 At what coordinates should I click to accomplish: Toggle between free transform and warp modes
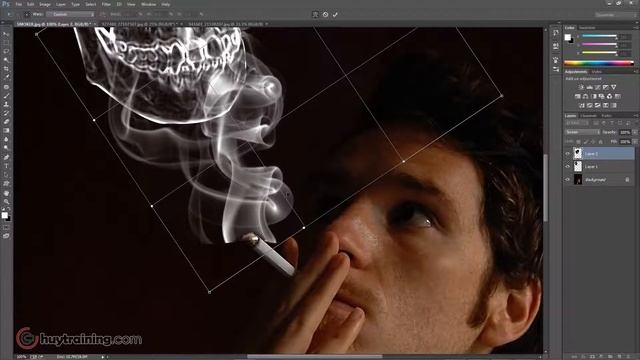click(315, 14)
